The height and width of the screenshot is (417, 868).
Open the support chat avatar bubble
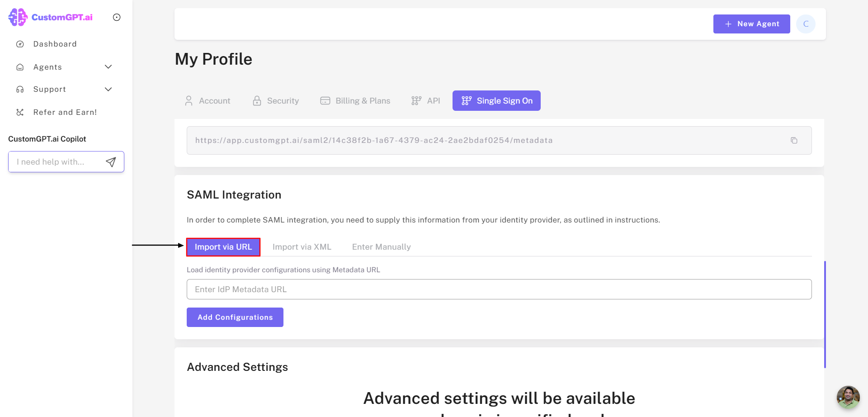(x=848, y=397)
